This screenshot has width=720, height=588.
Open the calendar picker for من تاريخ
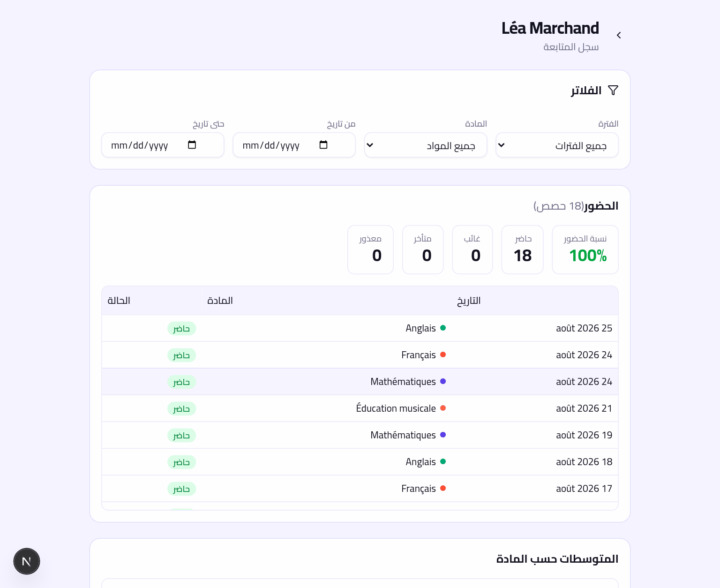point(323,145)
